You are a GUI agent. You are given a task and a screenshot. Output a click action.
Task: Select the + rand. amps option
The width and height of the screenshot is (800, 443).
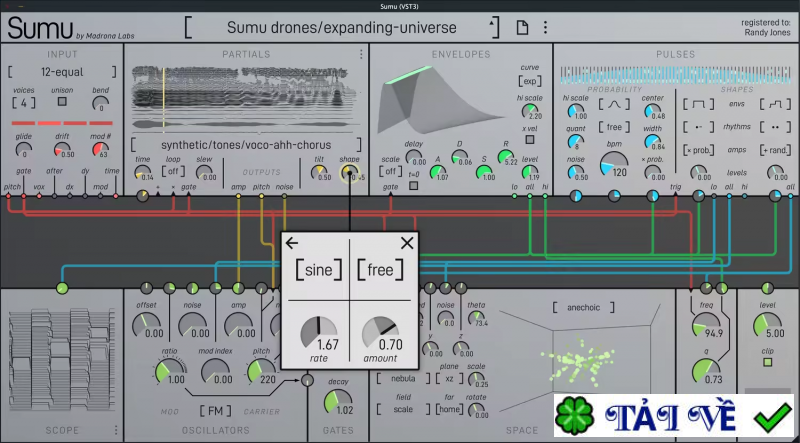point(775,150)
